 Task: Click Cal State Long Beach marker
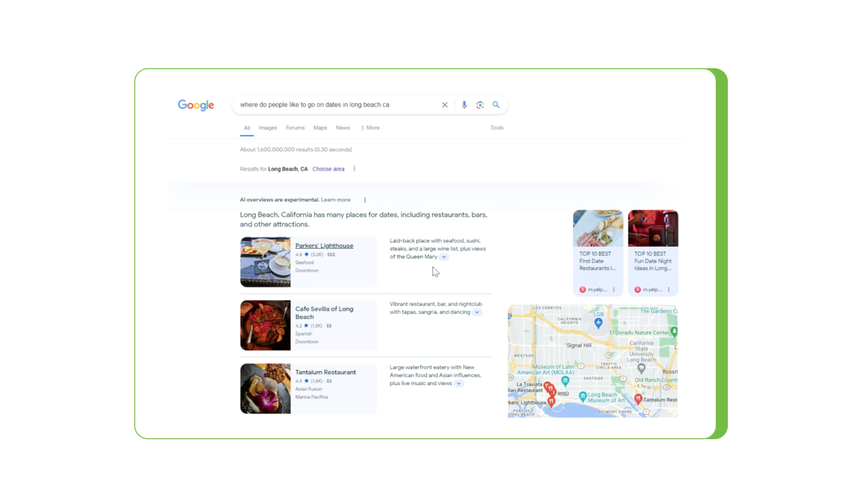642,368
